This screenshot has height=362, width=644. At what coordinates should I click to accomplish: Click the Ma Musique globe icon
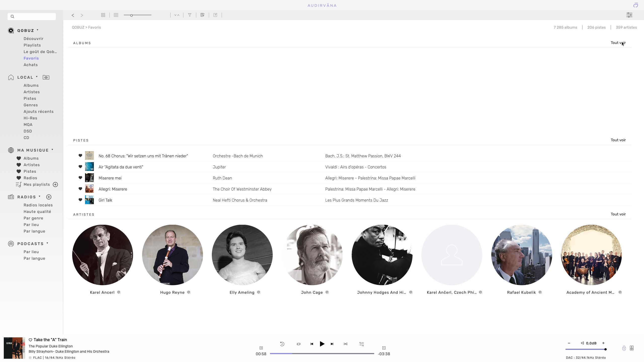coord(11,150)
